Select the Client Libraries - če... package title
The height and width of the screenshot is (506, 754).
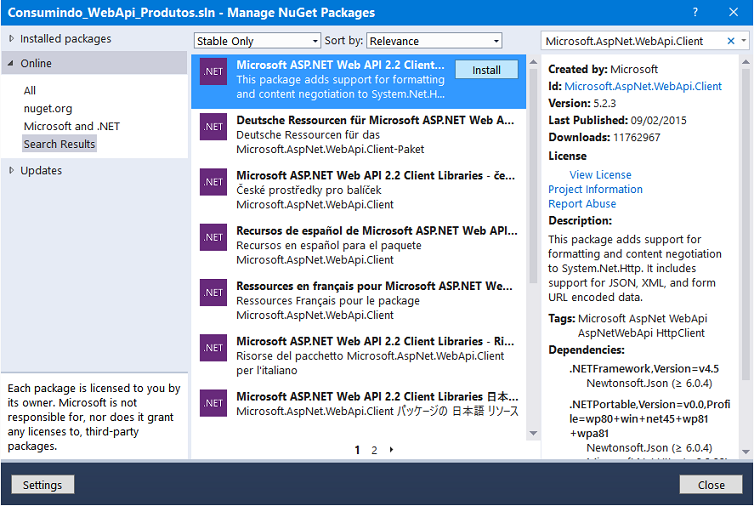click(x=375, y=175)
